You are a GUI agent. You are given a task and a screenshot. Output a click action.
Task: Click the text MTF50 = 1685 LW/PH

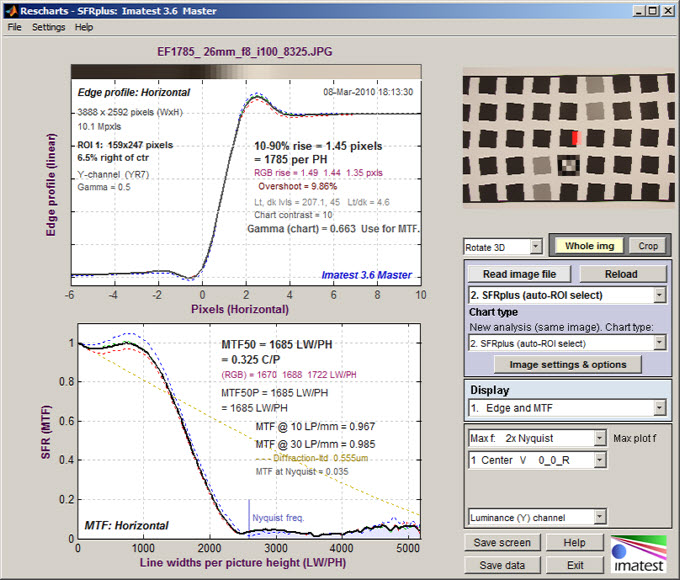tap(277, 344)
